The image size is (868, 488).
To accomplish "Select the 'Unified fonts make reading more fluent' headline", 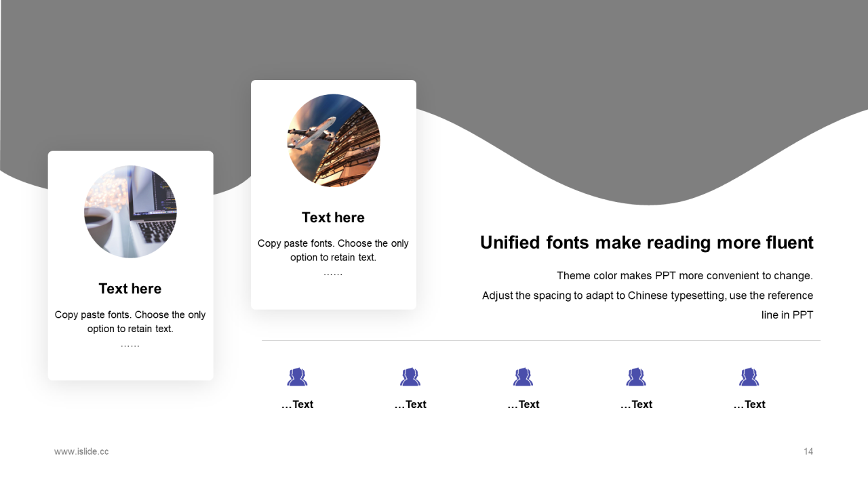I will (646, 243).
